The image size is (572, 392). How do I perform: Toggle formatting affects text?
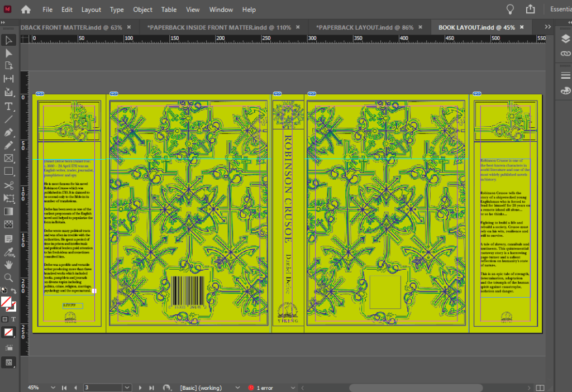(x=14, y=319)
